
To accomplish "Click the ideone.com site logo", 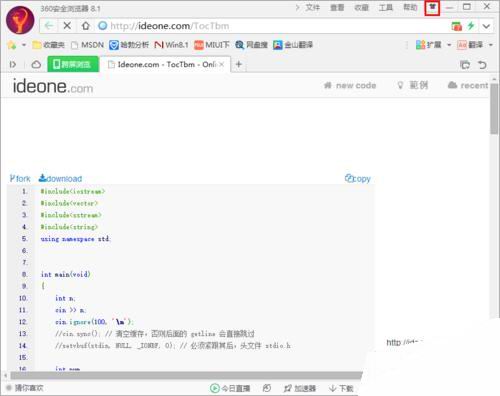I will point(53,86).
